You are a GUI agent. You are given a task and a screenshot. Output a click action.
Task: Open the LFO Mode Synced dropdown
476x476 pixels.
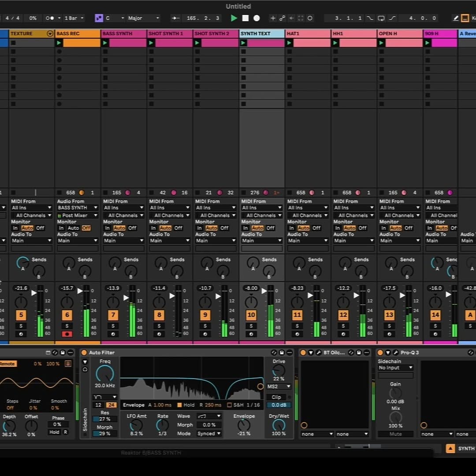209,434
